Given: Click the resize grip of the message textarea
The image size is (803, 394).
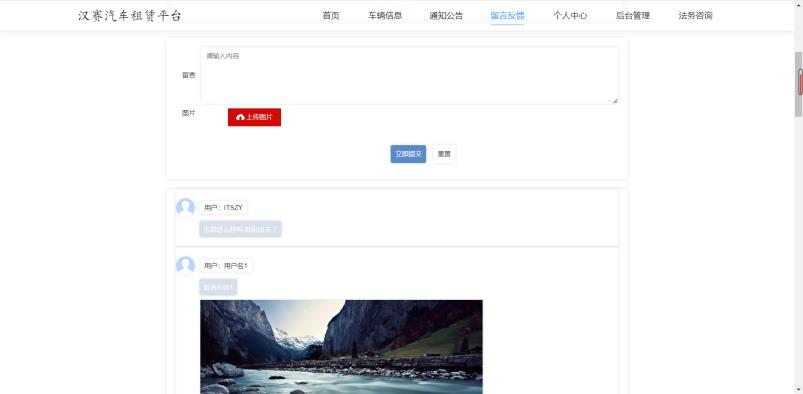Looking at the screenshot, I should pyautogui.click(x=615, y=101).
